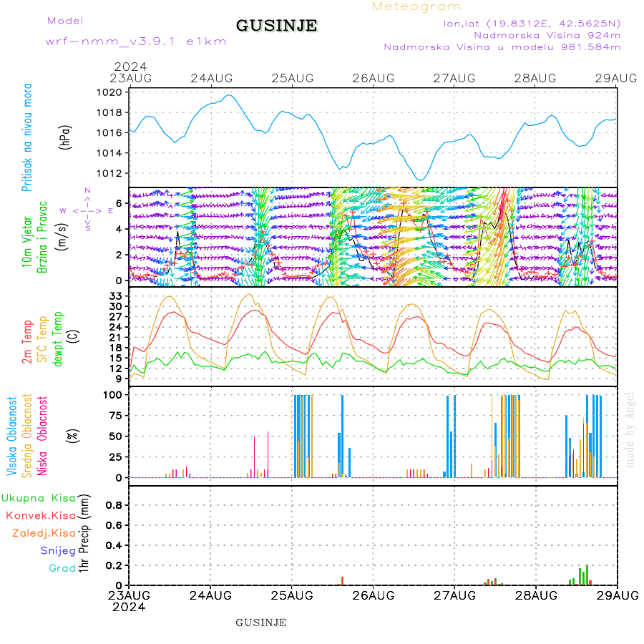Click 'Nadmorska Visina u modelu 981.584m' text

(x=502, y=47)
